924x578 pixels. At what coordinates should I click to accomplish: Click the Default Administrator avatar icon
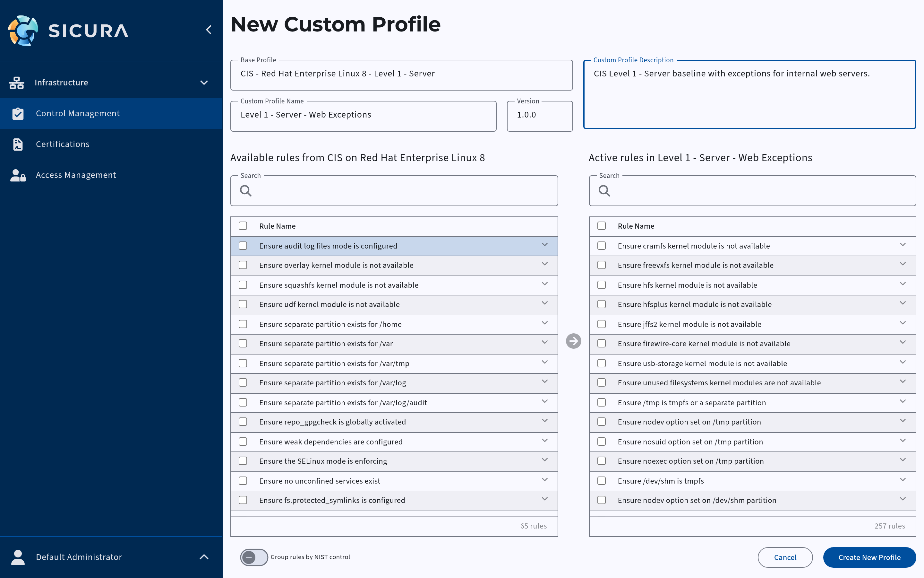(x=18, y=557)
